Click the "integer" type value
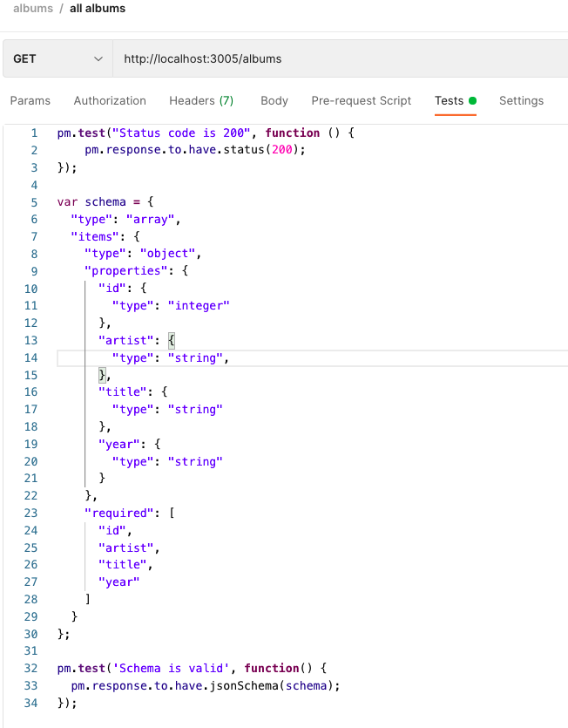 [x=199, y=305]
